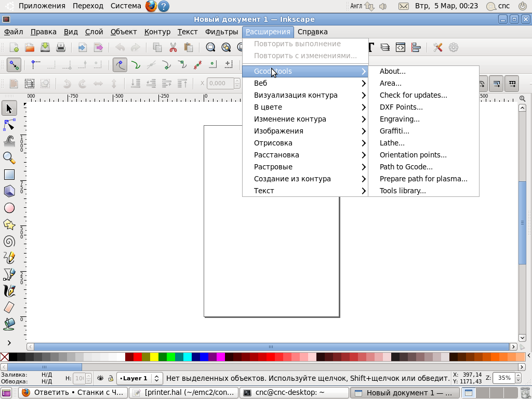The height and width of the screenshot is (399, 532).
Task: Click the Print icon
Action: click(x=61, y=47)
